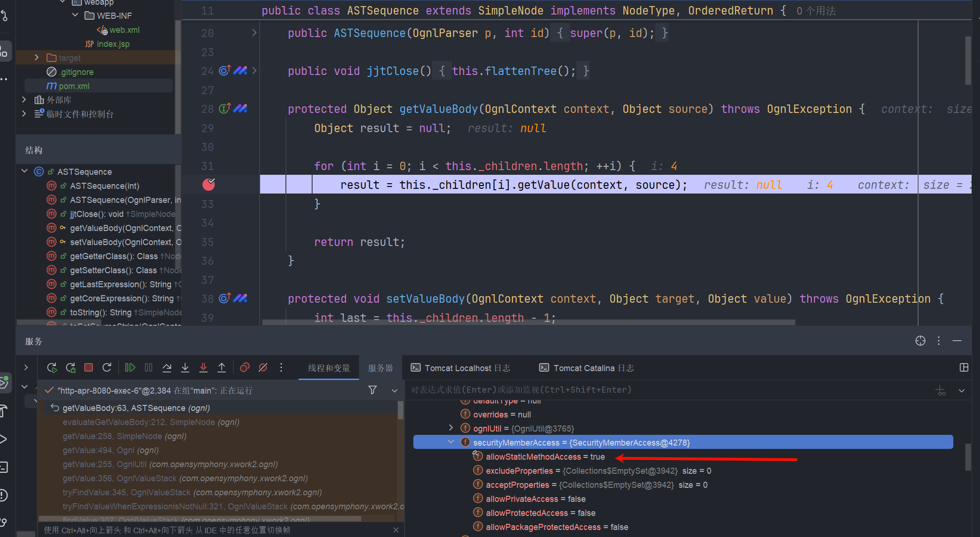Open the evaluate expression history dropdown

(962, 390)
